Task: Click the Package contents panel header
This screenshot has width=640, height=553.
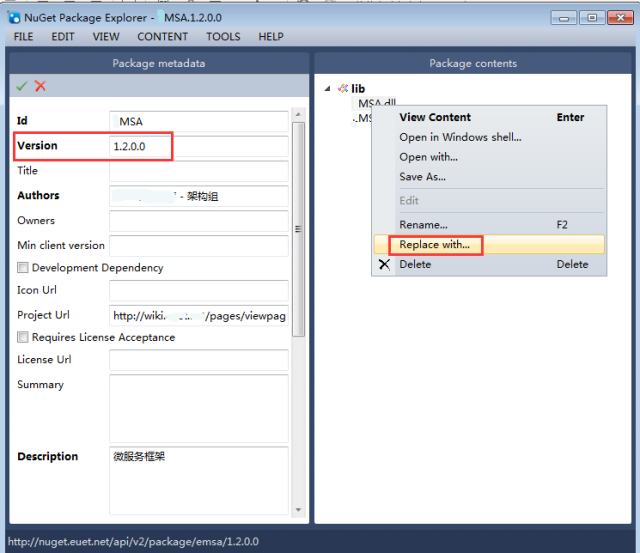Action: coord(473,63)
